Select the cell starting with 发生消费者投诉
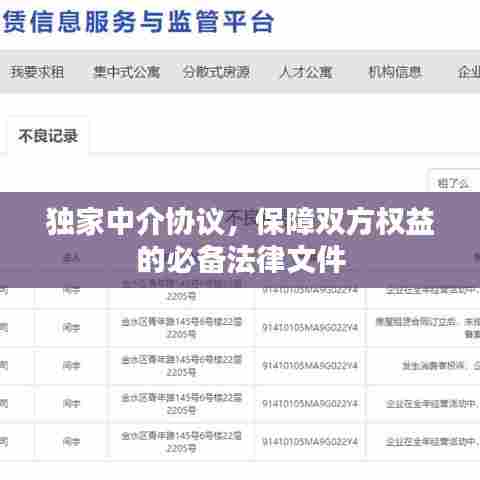Screen dimensions: 480x480 pos(423,366)
